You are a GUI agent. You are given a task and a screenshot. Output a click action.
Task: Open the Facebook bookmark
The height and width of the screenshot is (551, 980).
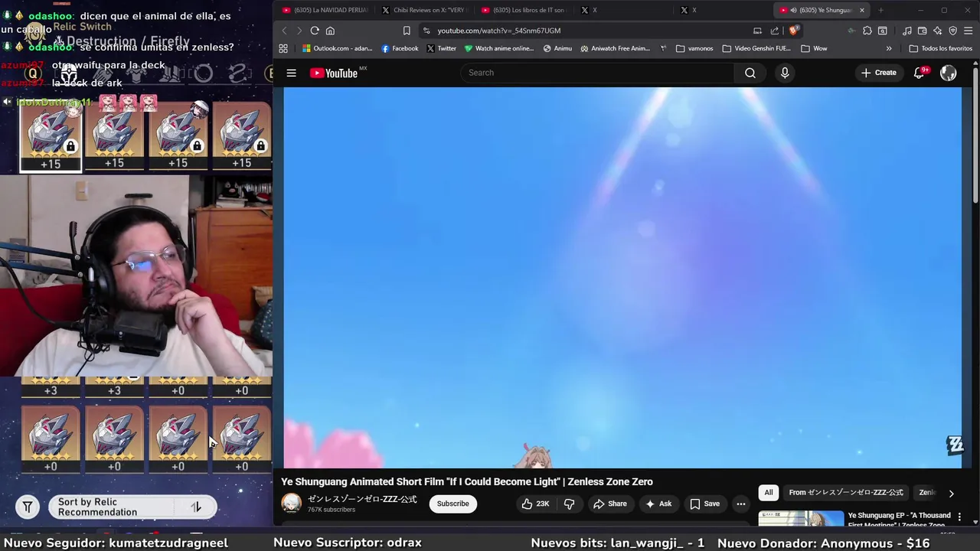point(400,48)
